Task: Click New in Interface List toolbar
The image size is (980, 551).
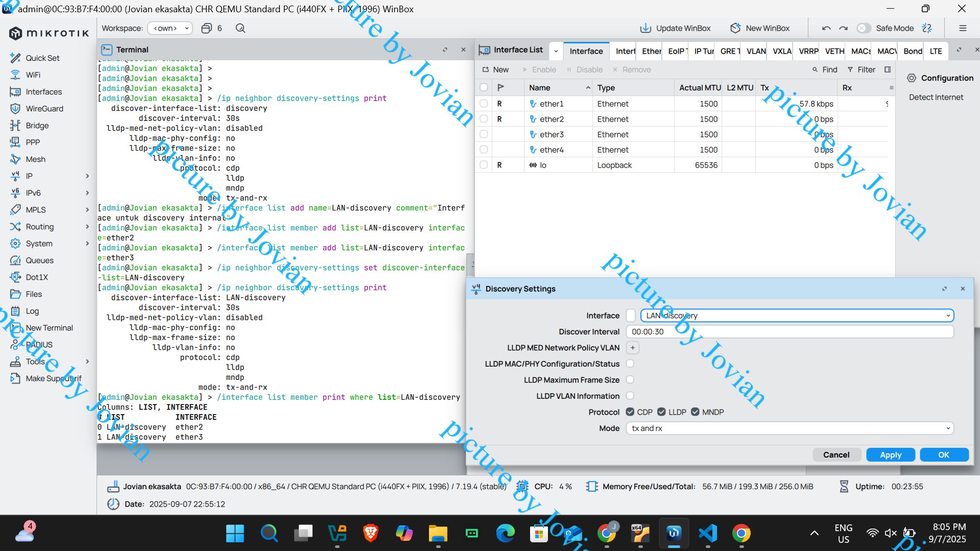Action: [495, 69]
